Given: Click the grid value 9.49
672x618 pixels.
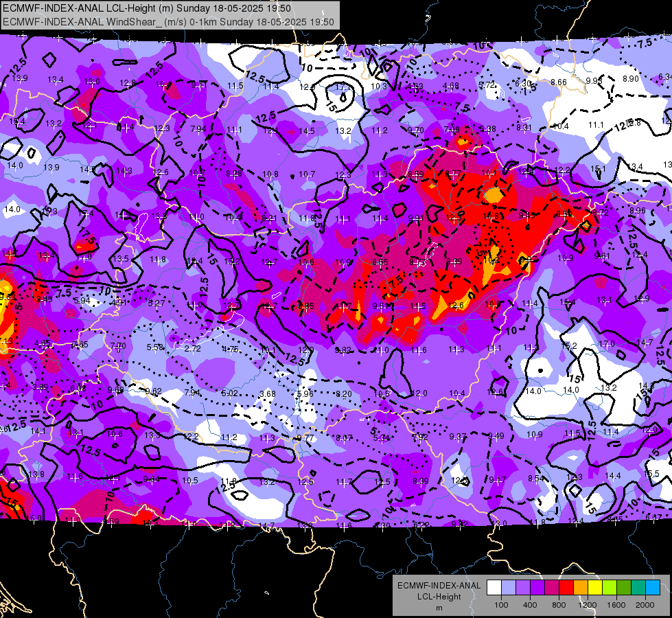Looking at the screenshot, I should click(496, 436).
